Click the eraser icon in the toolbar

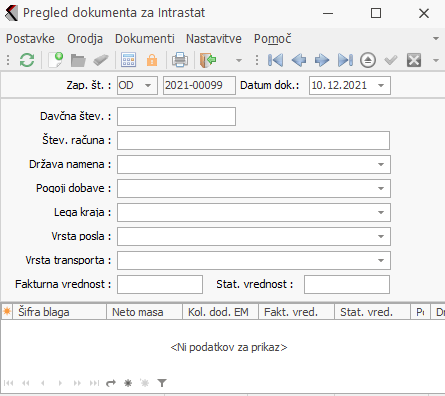tap(101, 61)
